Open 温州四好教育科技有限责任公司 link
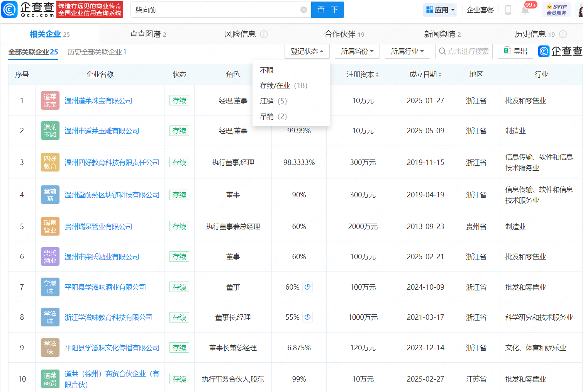 [112, 162]
